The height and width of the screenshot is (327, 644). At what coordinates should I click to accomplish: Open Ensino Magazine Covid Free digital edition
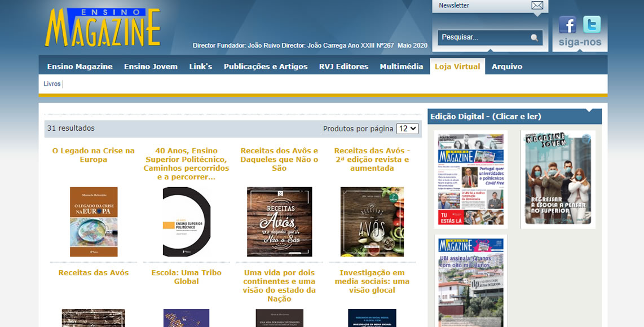[471, 179]
